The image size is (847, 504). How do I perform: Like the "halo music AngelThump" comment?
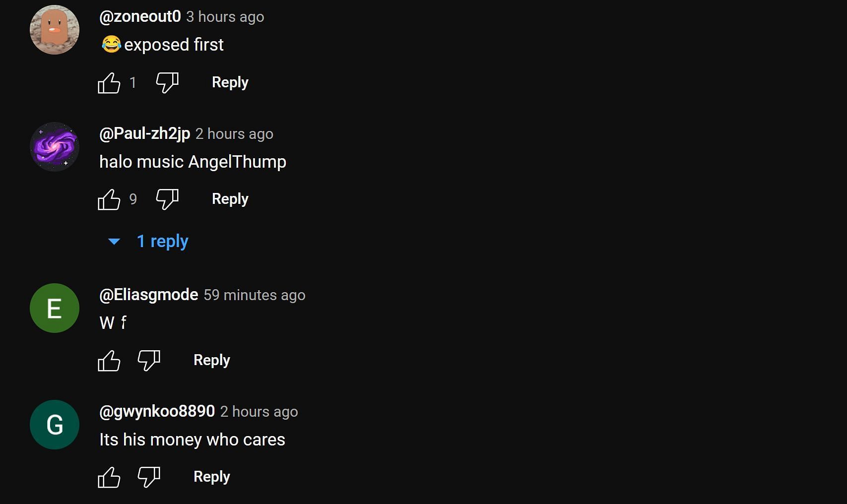point(109,199)
